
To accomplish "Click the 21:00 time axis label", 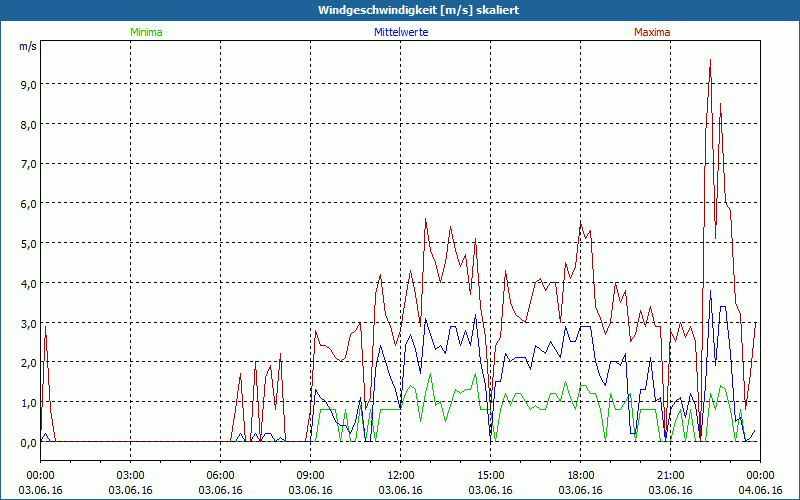I will click(x=670, y=475).
